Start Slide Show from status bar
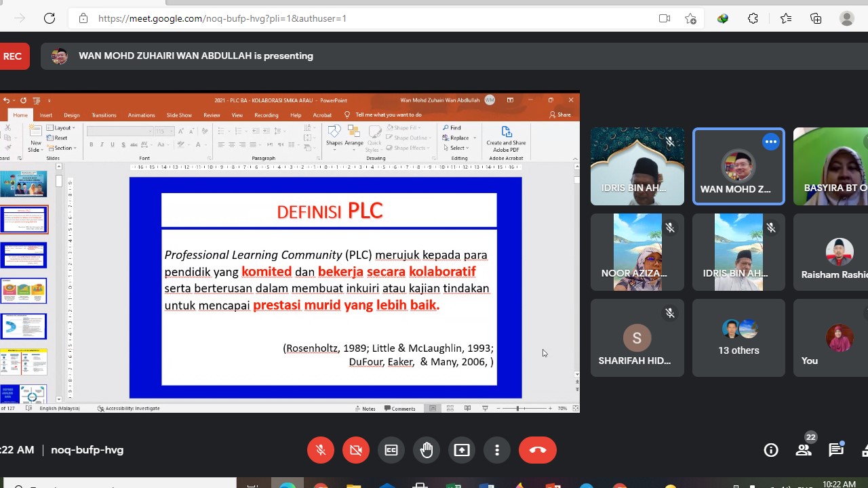The image size is (868, 488). 485,409
